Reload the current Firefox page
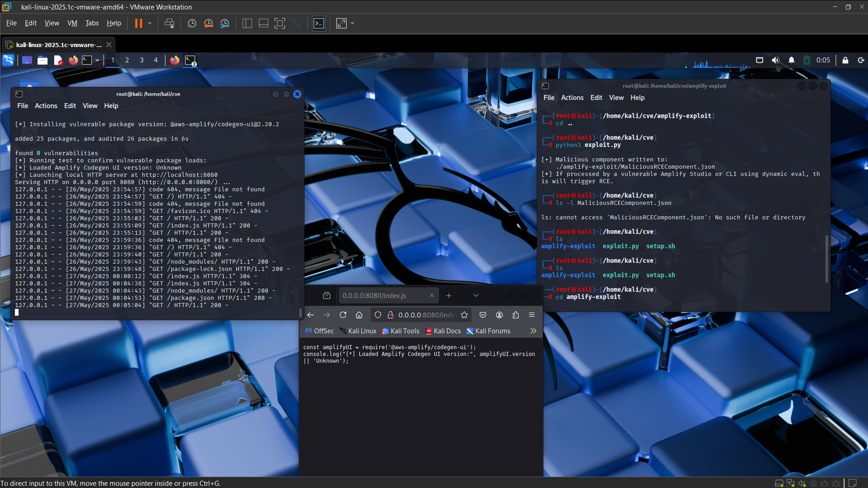868x488 pixels. (343, 315)
